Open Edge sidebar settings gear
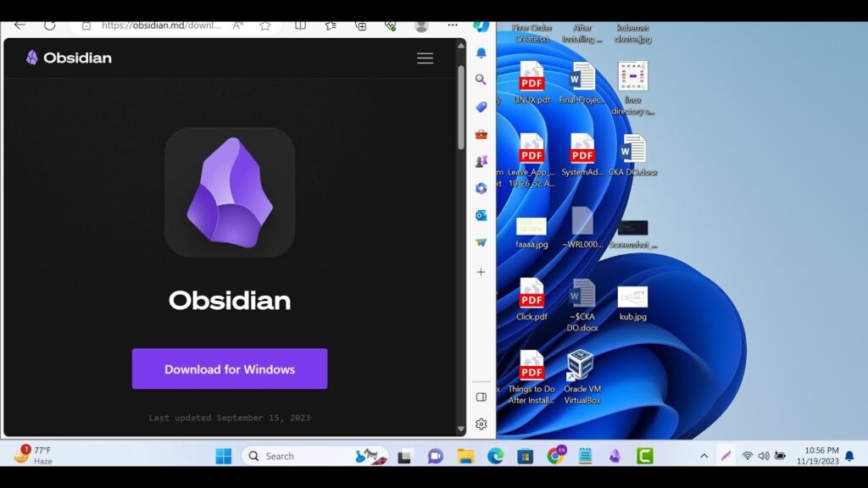 (481, 424)
